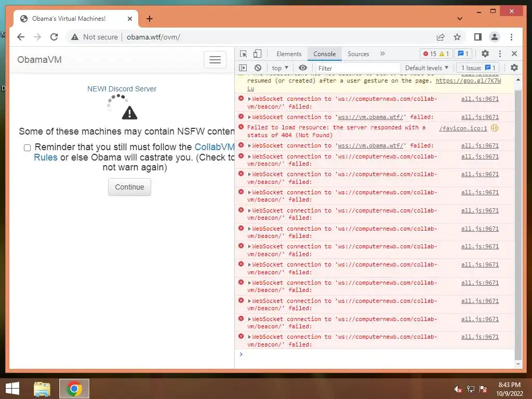
Task: Open the tab search chevron in title bar
Action: point(460,19)
